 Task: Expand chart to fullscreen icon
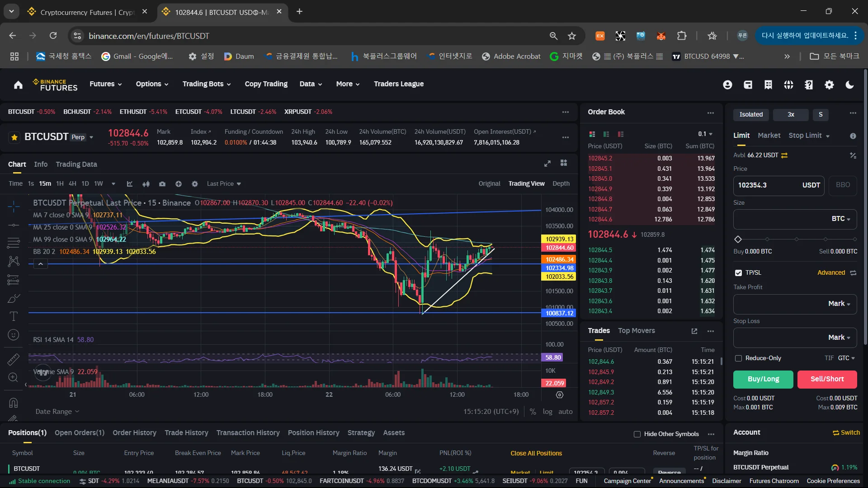547,164
